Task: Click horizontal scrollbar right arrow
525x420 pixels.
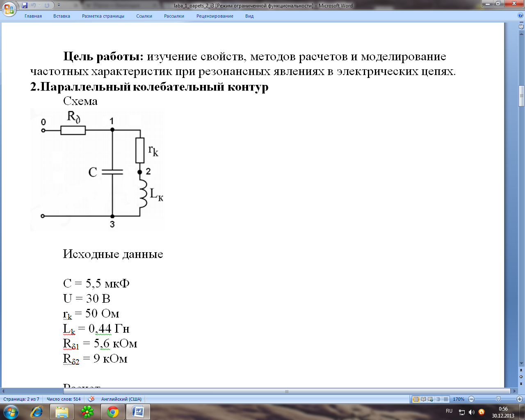Action: coord(514,391)
